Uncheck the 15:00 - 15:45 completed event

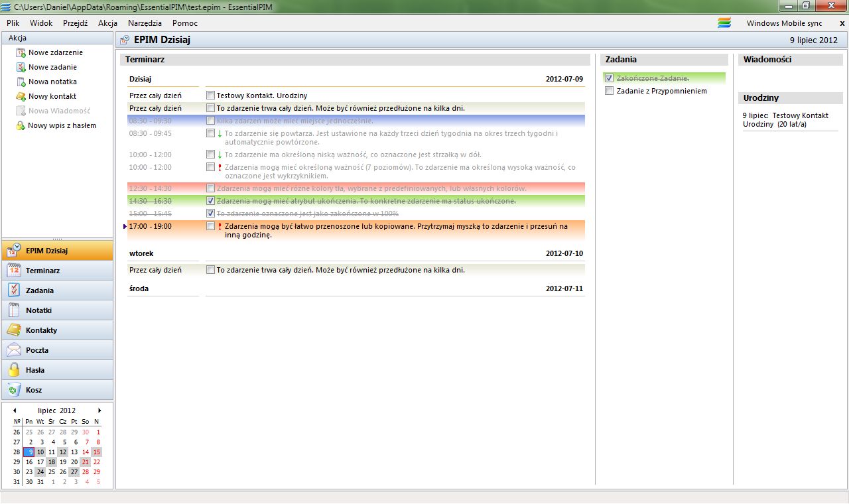click(x=210, y=214)
